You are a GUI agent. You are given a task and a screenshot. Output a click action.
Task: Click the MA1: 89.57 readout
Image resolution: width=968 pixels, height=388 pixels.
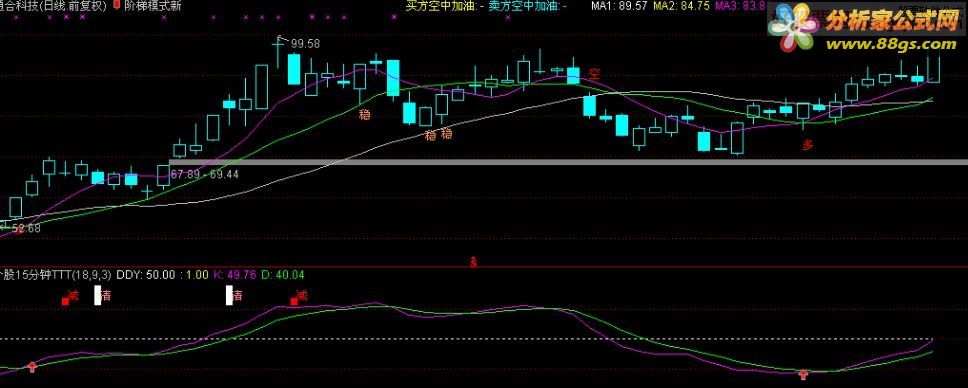coord(619,6)
